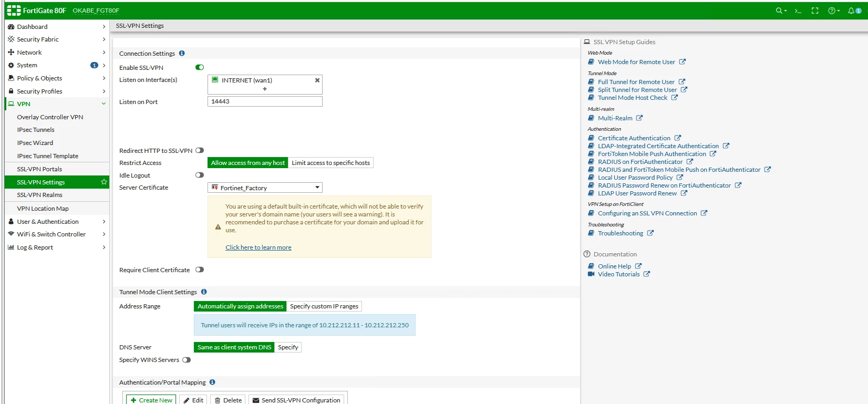Viewport: 868px width, 404px height.
Task: Expand the WiFi & Switch Controller chevron
Action: (104, 234)
